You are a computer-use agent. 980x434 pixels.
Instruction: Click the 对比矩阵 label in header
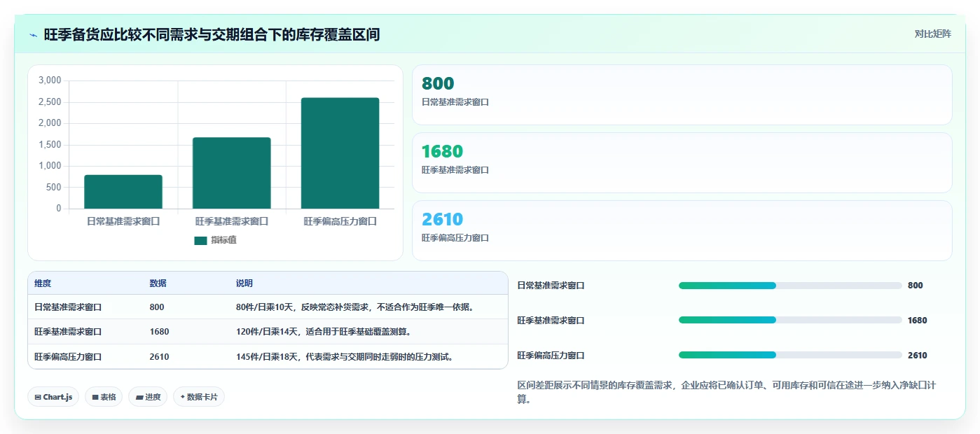[x=932, y=34]
